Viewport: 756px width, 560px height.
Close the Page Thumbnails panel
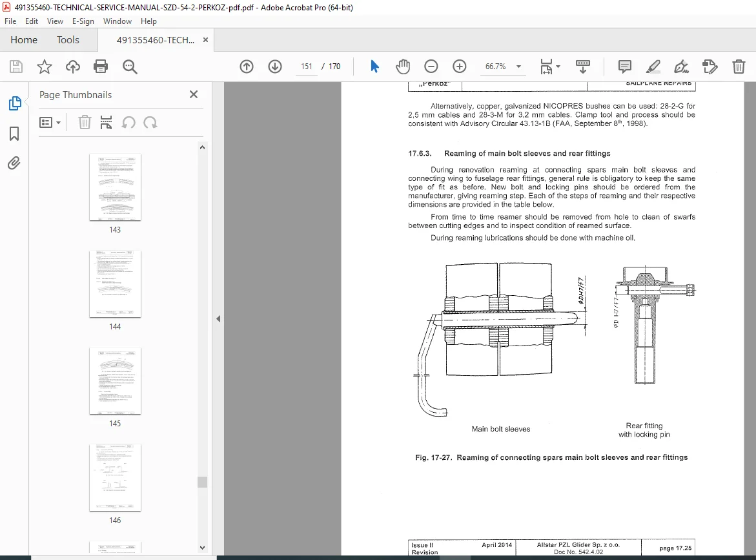coord(194,94)
